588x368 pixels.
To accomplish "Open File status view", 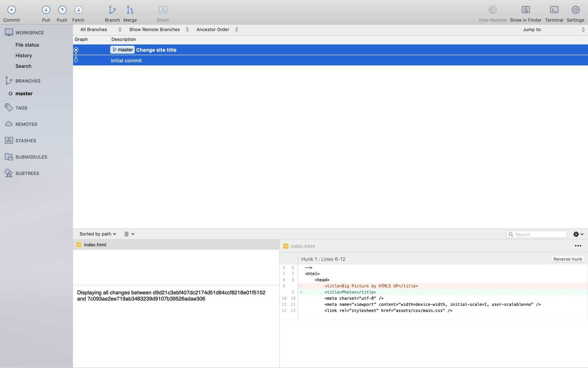I will (27, 45).
